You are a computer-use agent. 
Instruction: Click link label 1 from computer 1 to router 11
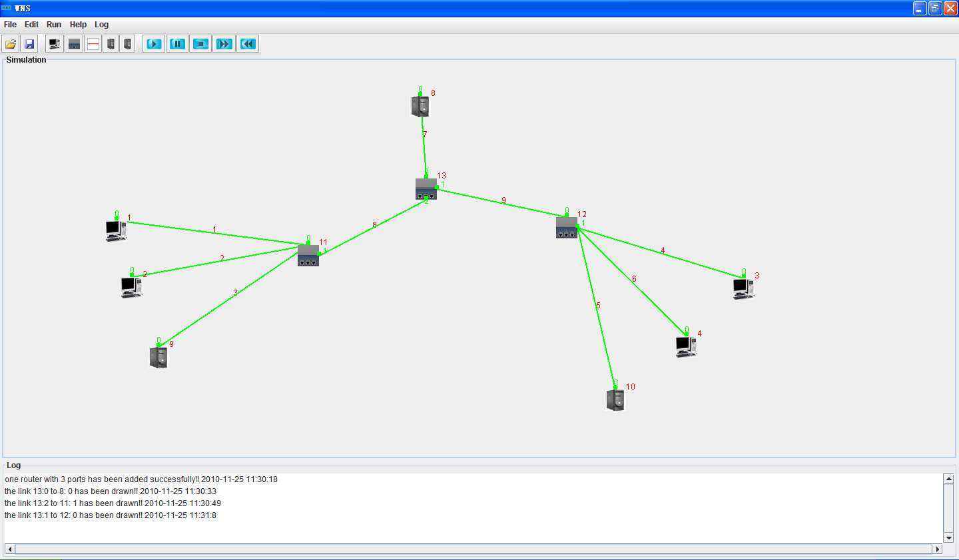point(214,230)
